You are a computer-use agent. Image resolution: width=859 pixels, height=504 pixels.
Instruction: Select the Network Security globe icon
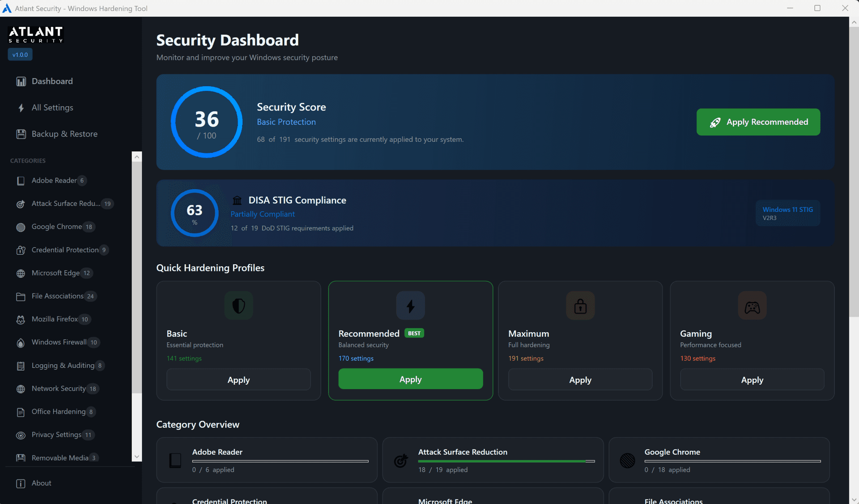pyautogui.click(x=21, y=389)
